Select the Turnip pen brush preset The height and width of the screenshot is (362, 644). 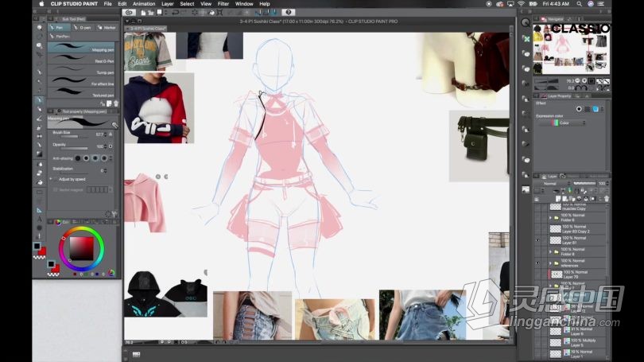click(x=81, y=70)
